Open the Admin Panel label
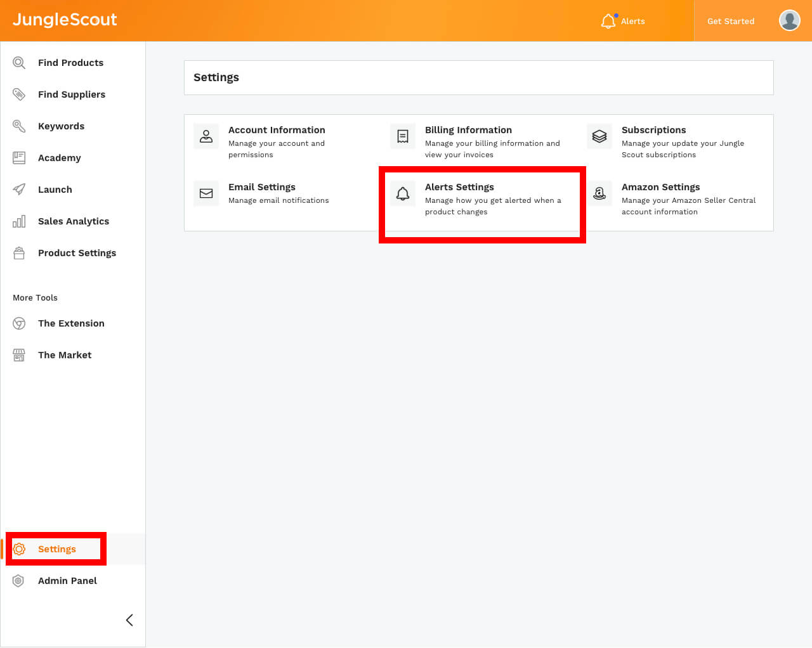Image resolution: width=812 pixels, height=648 pixels. [67, 581]
